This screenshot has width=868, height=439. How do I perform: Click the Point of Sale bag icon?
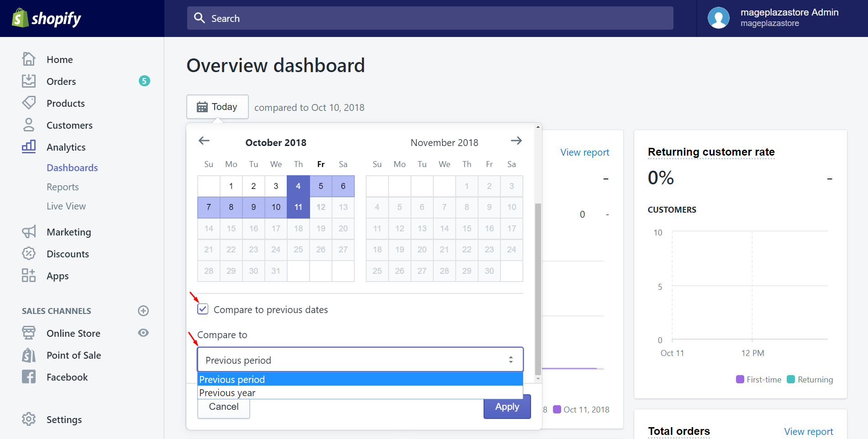[x=29, y=355]
